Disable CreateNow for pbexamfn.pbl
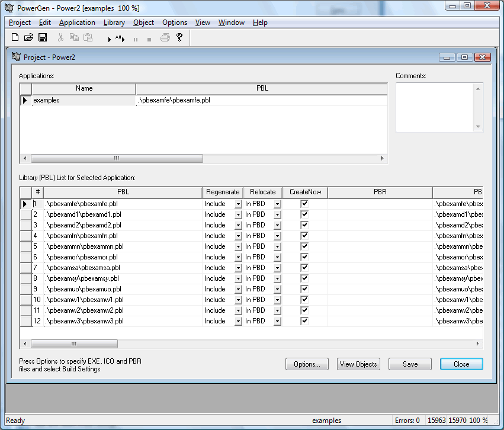Viewport: 504px width, 430px height. 304,236
